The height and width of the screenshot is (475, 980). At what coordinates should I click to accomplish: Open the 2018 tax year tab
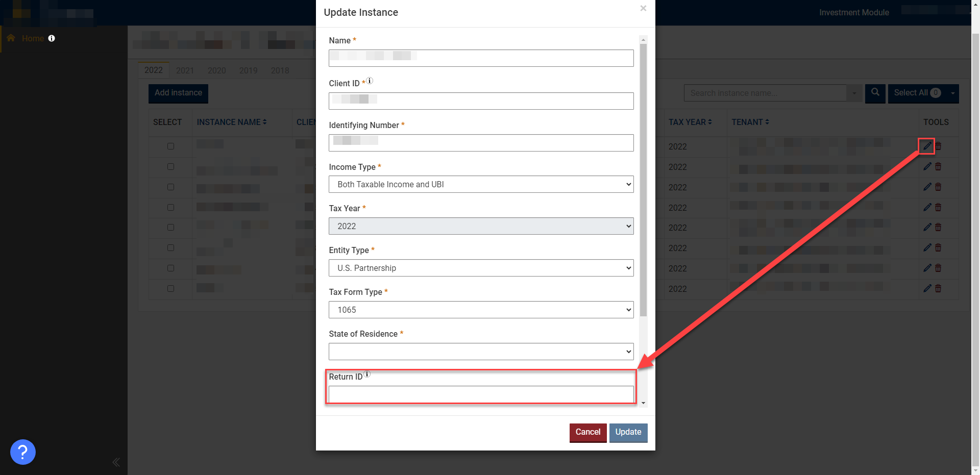[x=280, y=70]
